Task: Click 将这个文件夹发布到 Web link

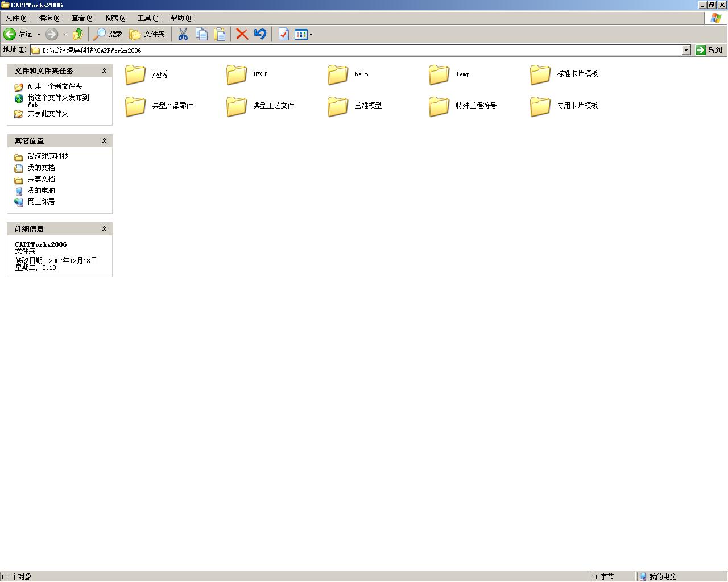Action: click(58, 101)
